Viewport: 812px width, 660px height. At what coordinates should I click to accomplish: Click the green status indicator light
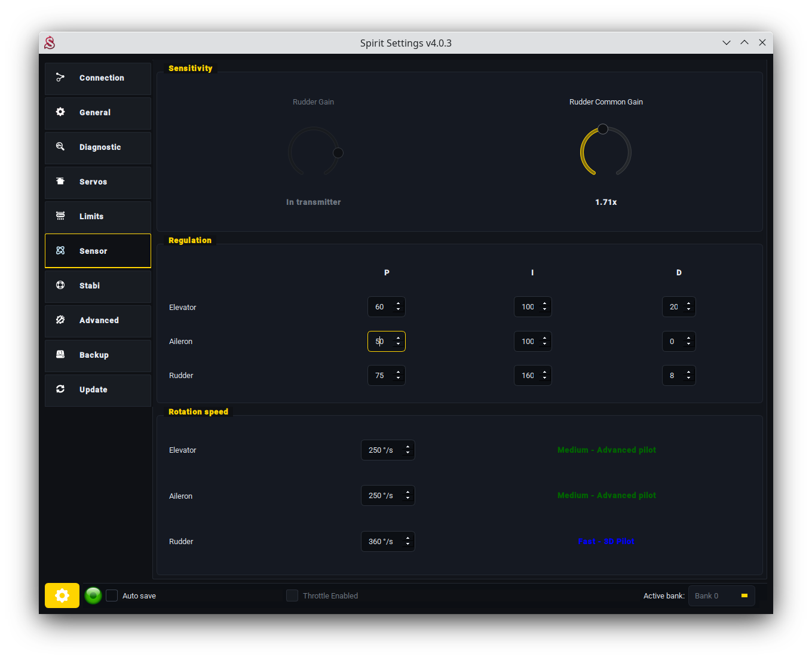point(93,595)
